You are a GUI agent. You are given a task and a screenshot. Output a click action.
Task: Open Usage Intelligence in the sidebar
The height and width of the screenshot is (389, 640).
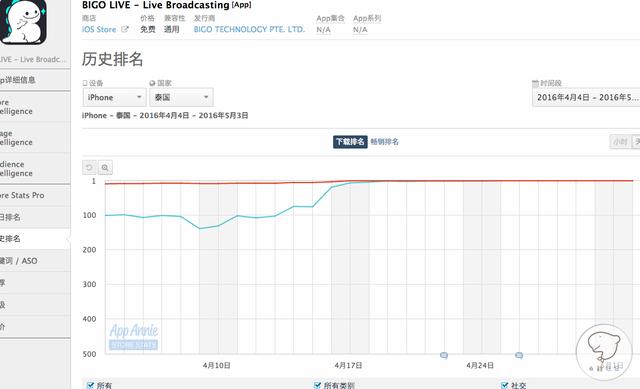(x=35, y=138)
